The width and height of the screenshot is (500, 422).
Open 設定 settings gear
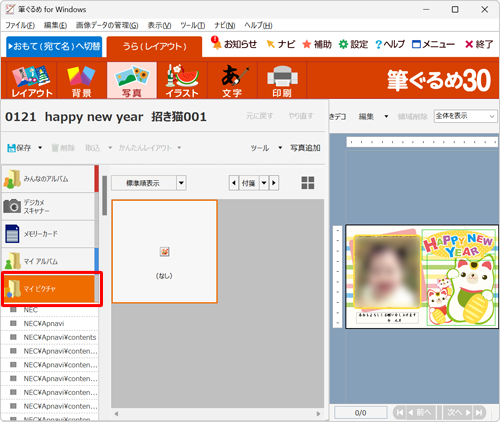pos(353,44)
